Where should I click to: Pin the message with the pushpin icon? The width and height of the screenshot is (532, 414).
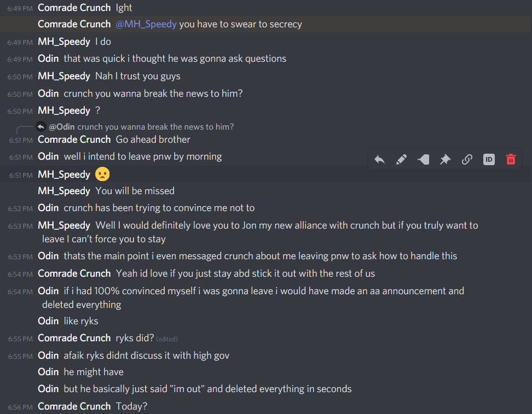(x=445, y=159)
